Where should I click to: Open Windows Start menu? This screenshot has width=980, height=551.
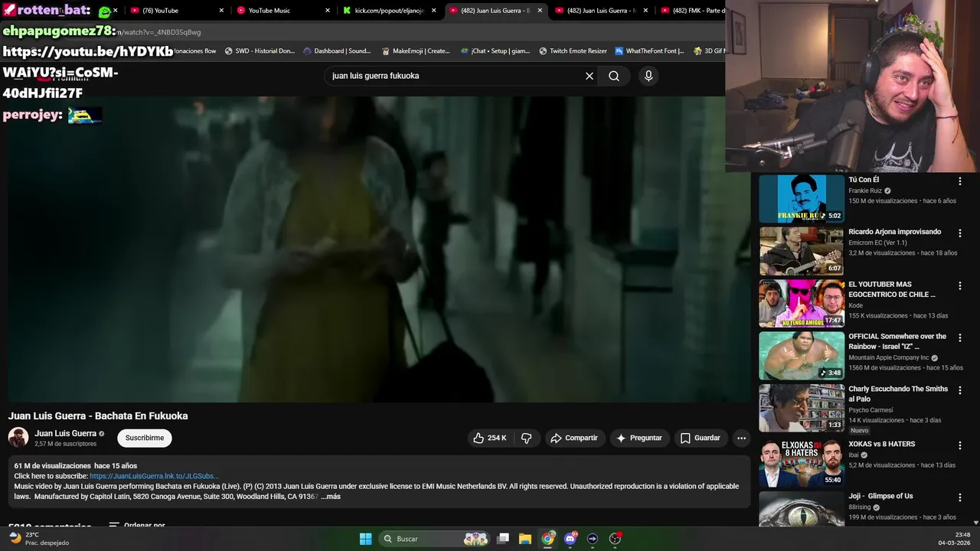tap(365, 539)
